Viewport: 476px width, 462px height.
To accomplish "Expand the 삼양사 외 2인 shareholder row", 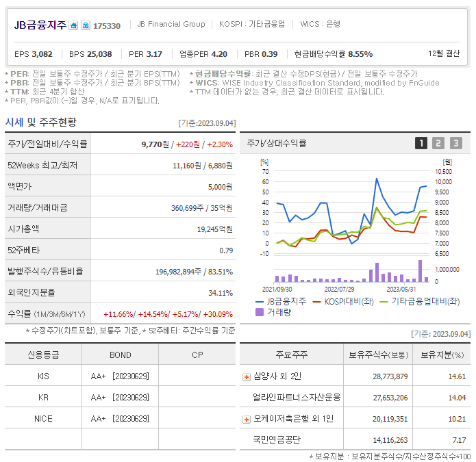I will tap(247, 377).
